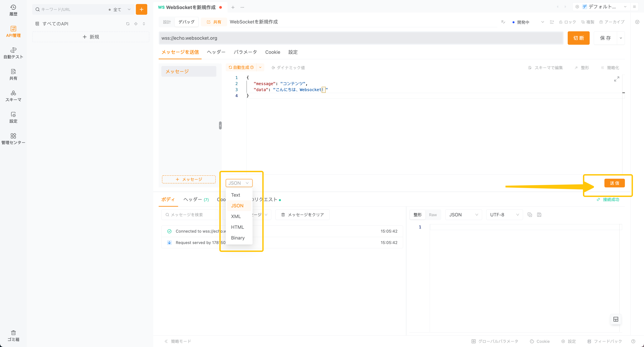644x347 pixels.
Task: Click the 保存 save button
Action: coord(605,38)
